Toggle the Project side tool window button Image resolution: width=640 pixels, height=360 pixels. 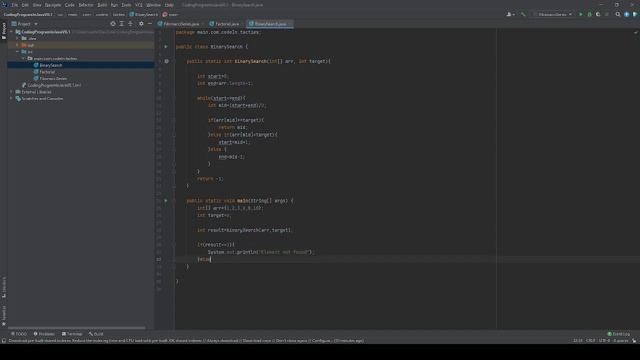coord(4,31)
